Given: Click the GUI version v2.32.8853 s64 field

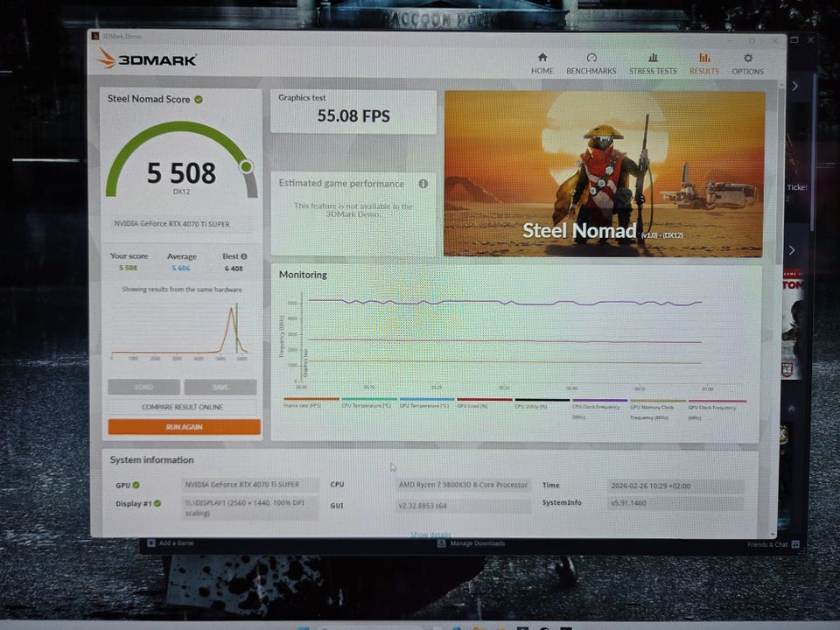Looking at the screenshot, I should (463, 505).
